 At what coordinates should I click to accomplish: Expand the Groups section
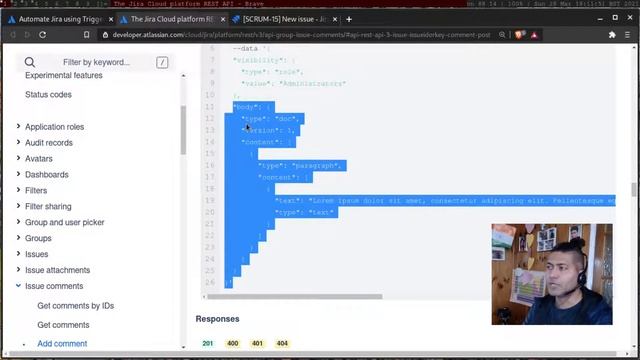tap(18, 238)
